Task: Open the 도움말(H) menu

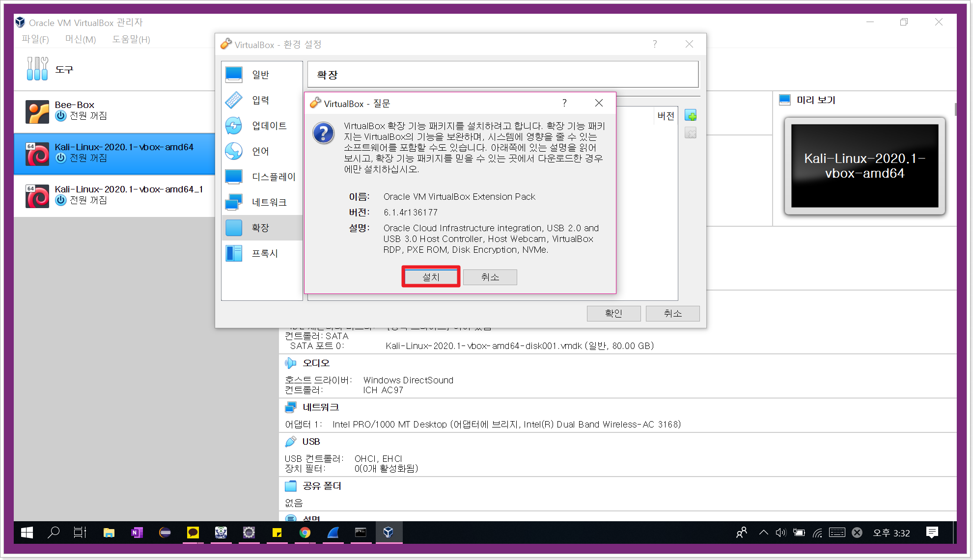Action: (x=131, y=39)
